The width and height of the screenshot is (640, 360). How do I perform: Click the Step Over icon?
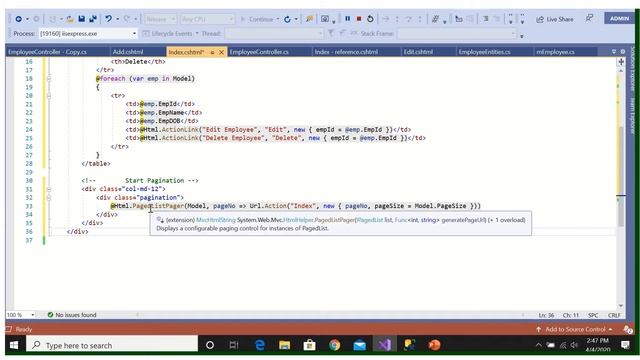[x=408, y=19]
